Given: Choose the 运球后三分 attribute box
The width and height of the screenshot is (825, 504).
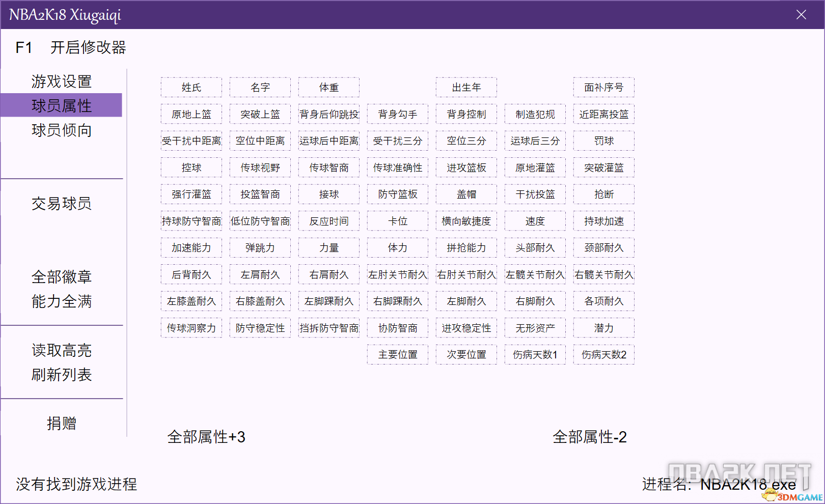Looking at the screenshot, I should click(535, 141).
